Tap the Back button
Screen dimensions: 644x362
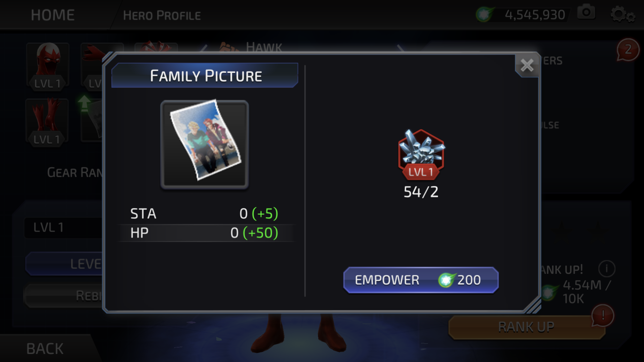pos(45,348)
